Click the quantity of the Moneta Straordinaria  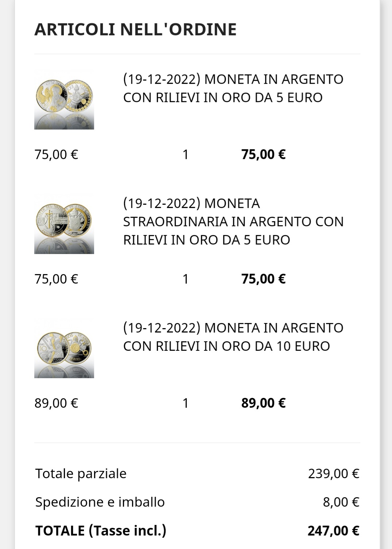click(x=186, y=279)
